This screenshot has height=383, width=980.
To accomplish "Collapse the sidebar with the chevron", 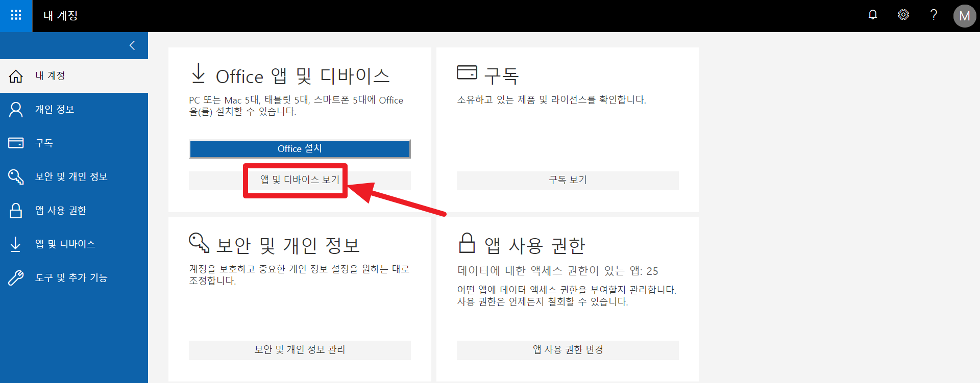I will (x=132, y=45).
